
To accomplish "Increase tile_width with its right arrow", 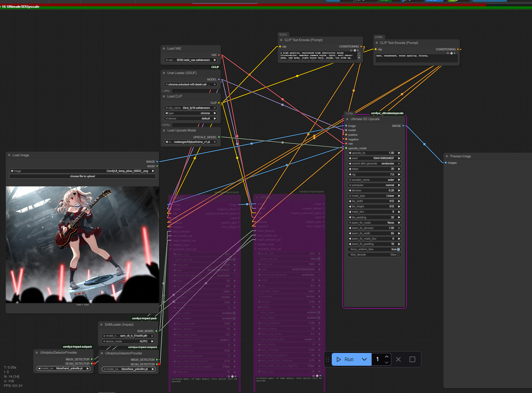I will pos(399,201).
